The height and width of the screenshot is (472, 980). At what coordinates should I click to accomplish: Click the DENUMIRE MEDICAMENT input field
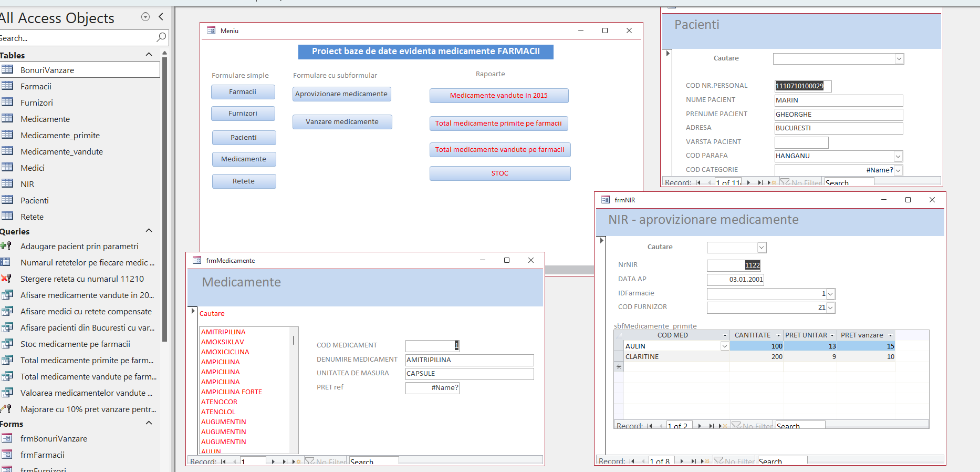click(x=470, y=360)
